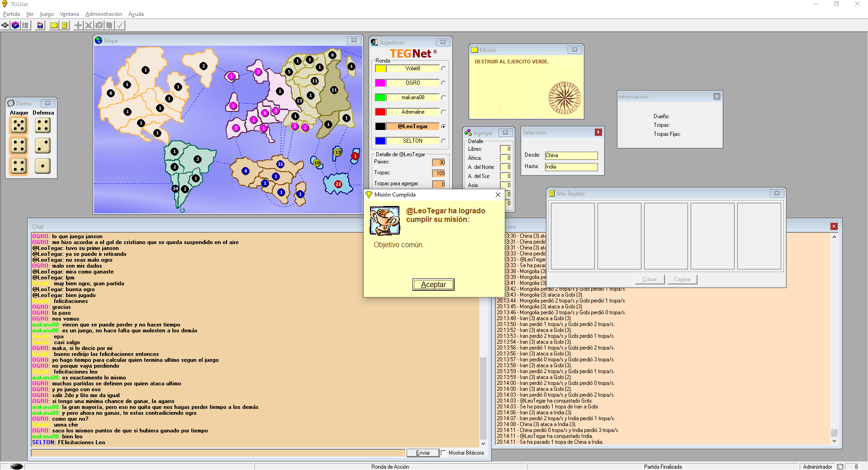Open the list view toolbar icon
The width and height of the screenshot is (868, 470).
pos(25,25)
